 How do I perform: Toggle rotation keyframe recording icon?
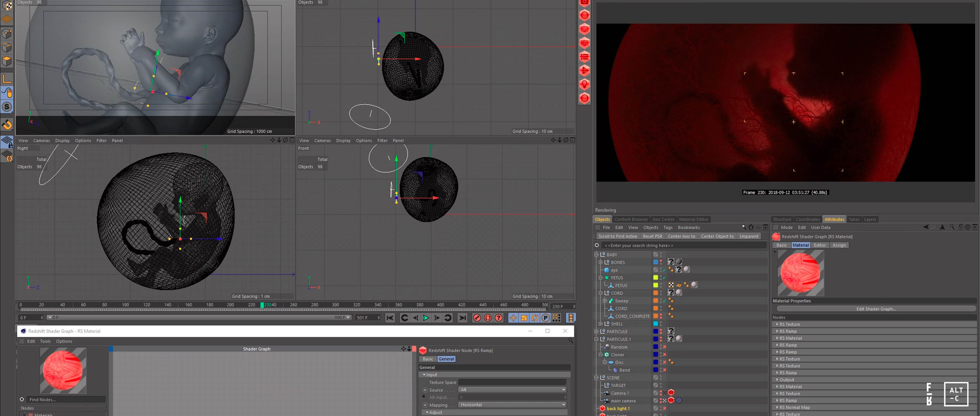[x=534, y=318]
